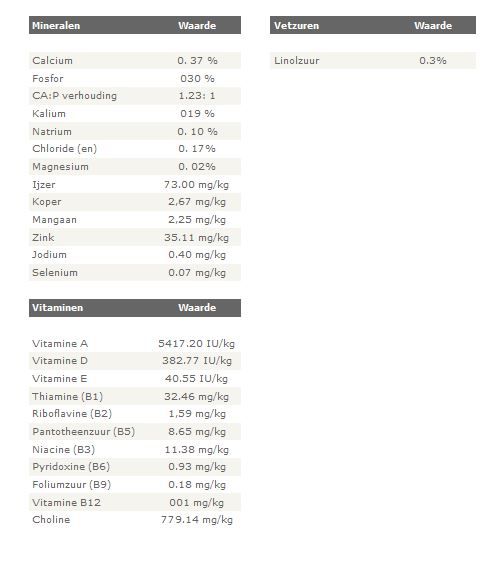Select the Zink row label

tap(43, 238)
